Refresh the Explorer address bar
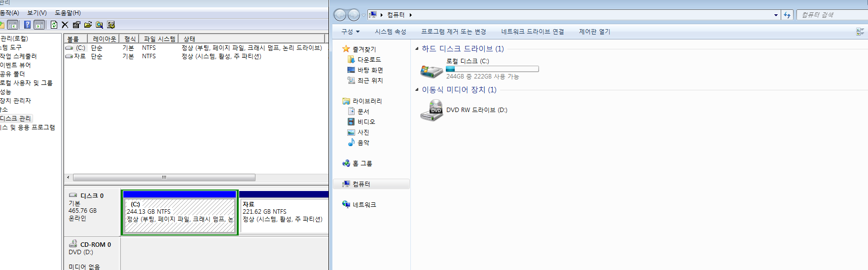The height and width of the screenshot is (270, 868). 787,15
